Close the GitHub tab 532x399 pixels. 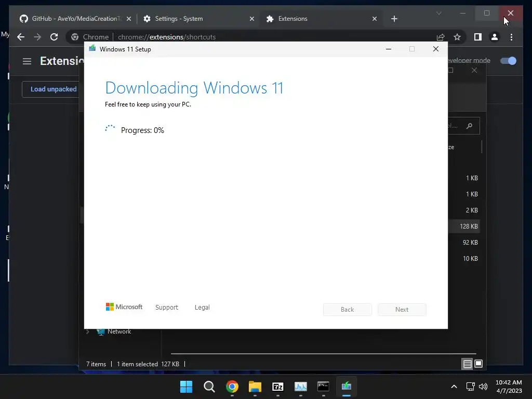(x=129, y=19)
